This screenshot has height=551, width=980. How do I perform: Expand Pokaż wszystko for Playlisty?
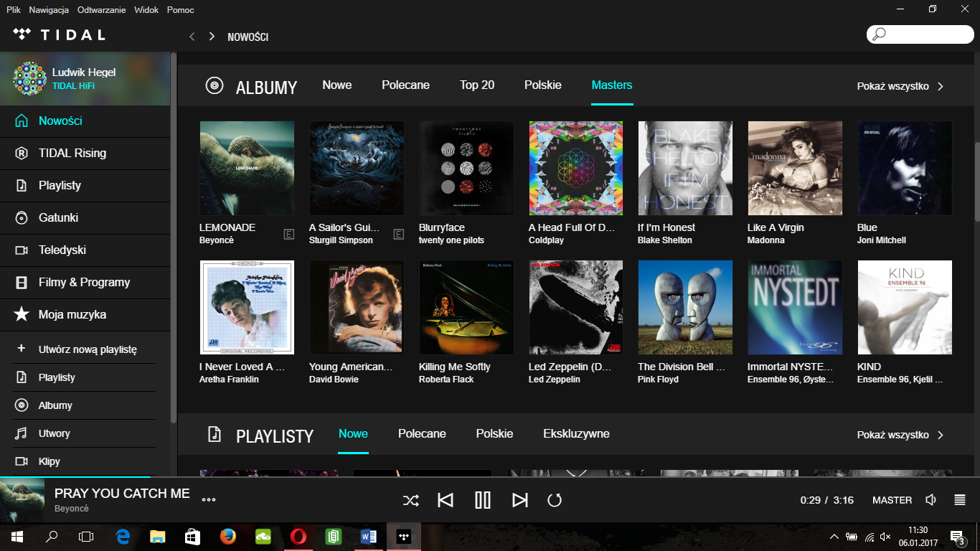point(900,435)
